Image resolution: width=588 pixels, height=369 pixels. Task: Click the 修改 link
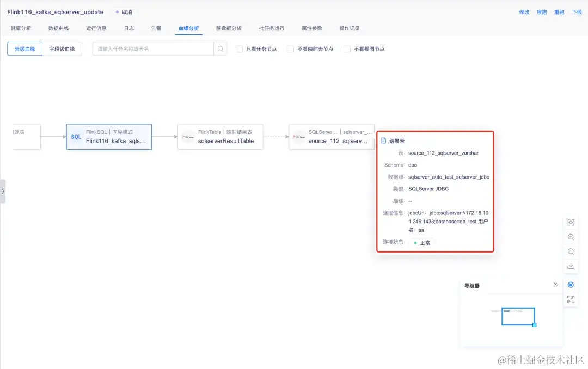tap(524, 12)
